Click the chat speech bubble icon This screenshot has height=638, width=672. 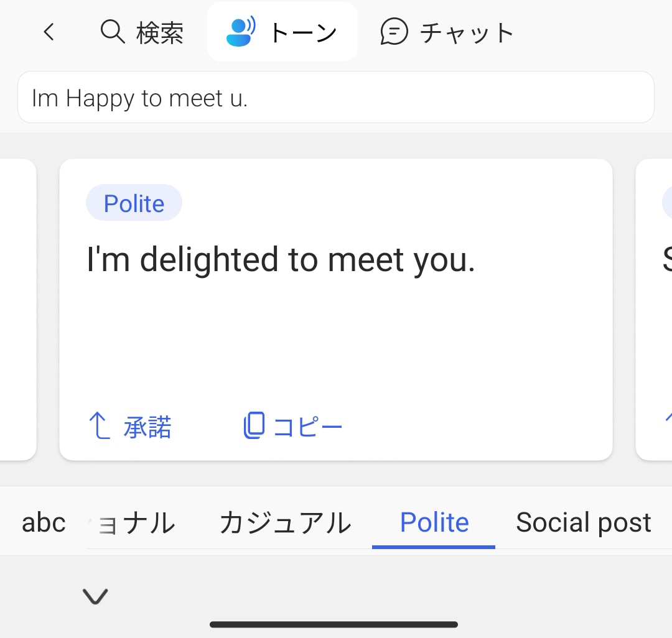394,32
